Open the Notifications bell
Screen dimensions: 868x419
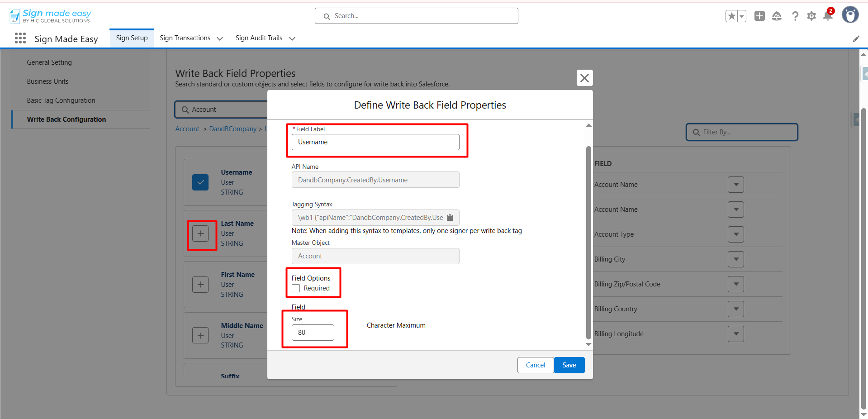click(x=828, y=16)
